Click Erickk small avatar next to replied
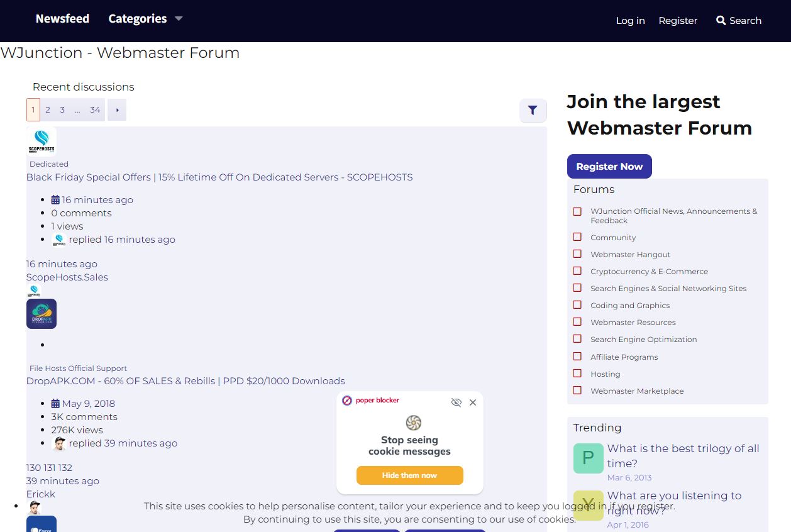This screenshot has width=791, height=532. pyautogui.click(x=59, y=444)
